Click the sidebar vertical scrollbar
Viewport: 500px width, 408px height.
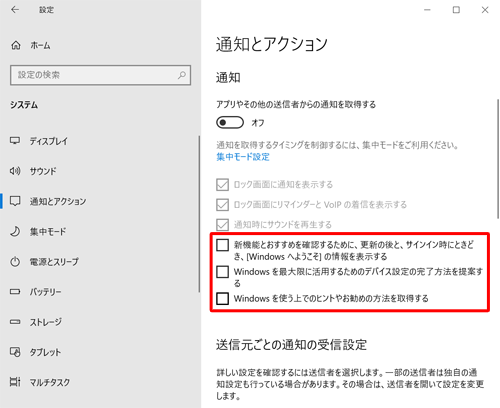coord(199,214)
